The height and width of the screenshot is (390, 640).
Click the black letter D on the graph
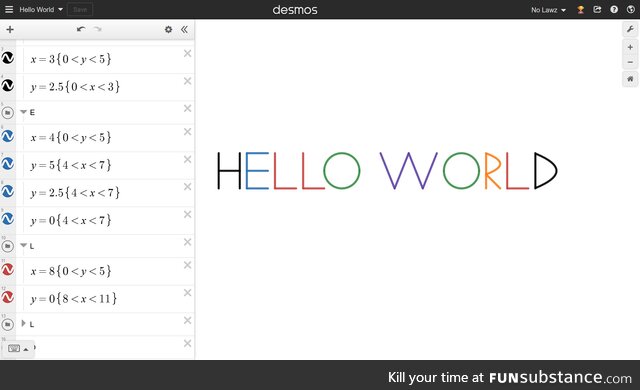click(545, 171)
